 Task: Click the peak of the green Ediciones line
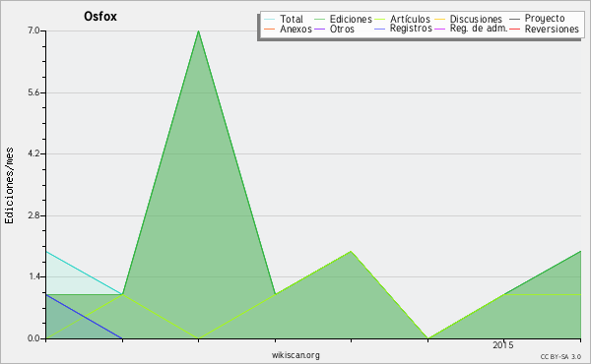point(198,31)
